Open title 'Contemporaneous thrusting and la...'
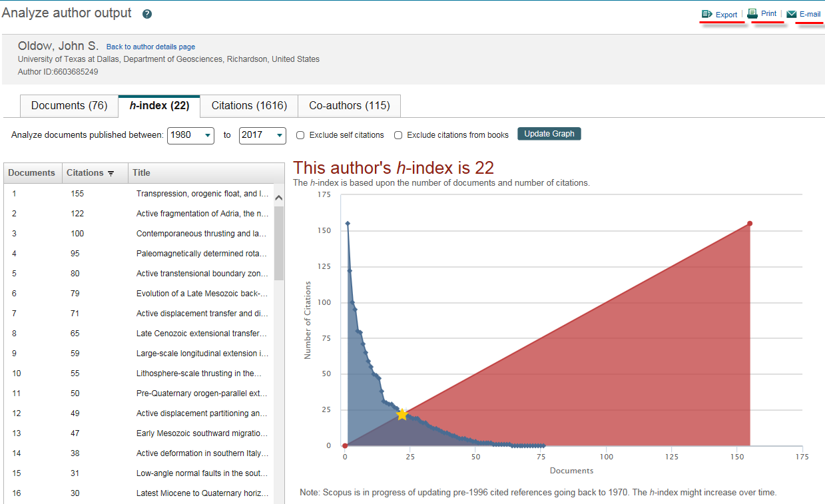 (x=201, y=234)
